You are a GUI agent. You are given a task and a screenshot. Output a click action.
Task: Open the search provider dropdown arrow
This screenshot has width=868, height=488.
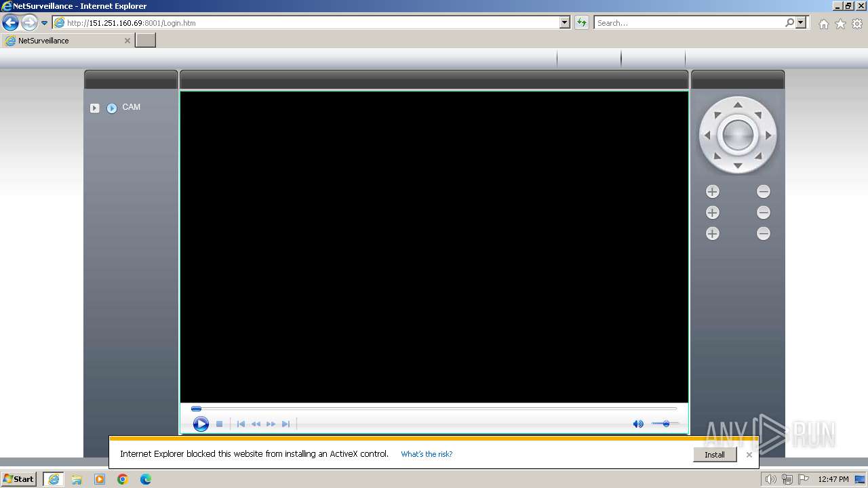click(x=802, y=22)
